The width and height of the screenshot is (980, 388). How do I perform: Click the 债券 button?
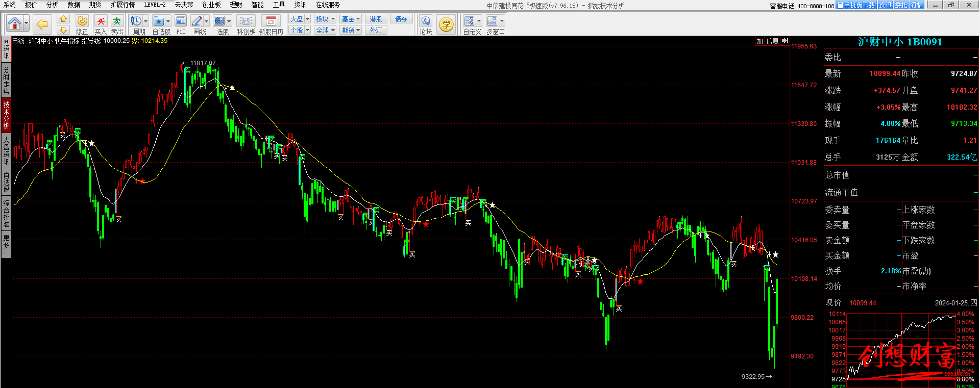tap(402, 19)
